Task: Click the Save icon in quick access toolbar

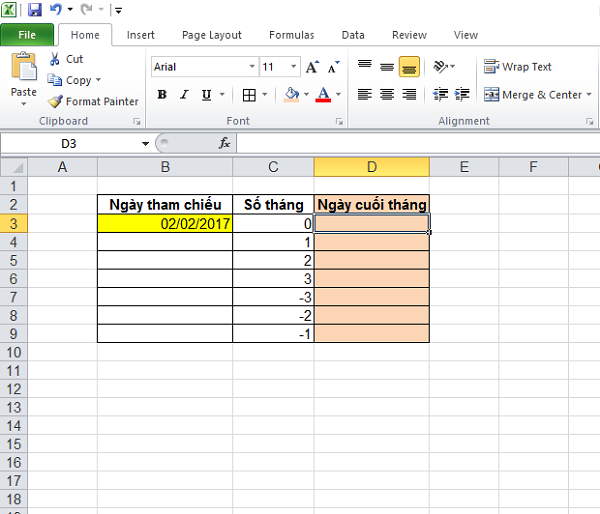Action: pos(35,10)
